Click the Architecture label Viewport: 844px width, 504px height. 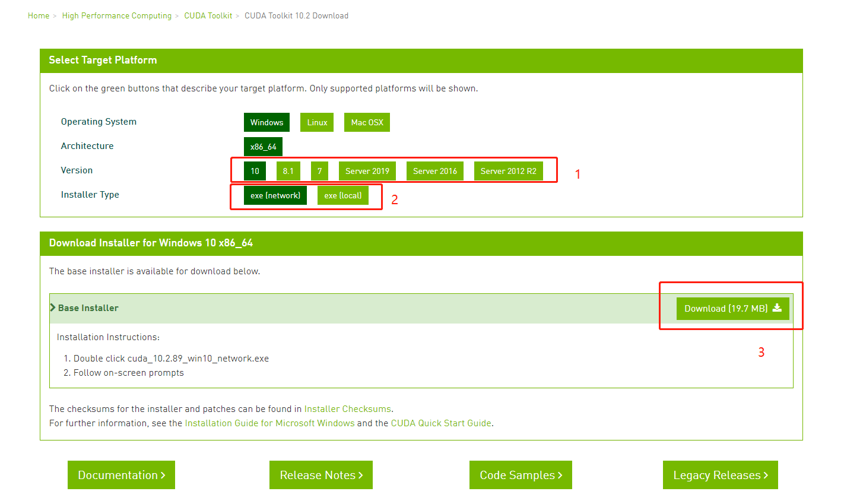[x=87, y=146]
